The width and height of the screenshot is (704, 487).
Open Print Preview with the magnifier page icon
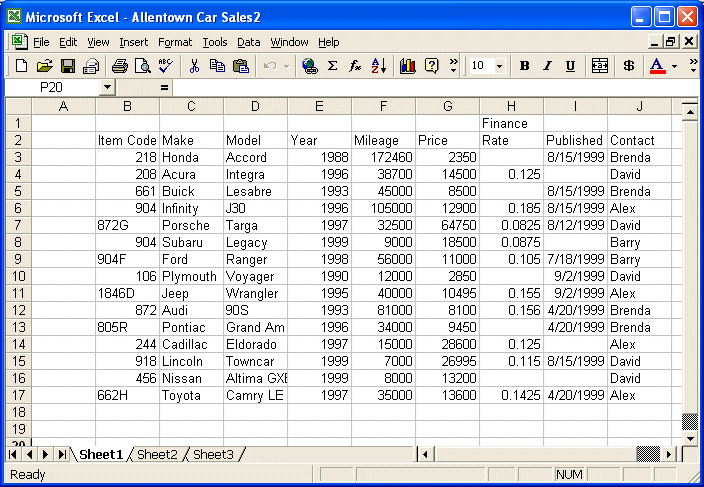click(143, 66)
